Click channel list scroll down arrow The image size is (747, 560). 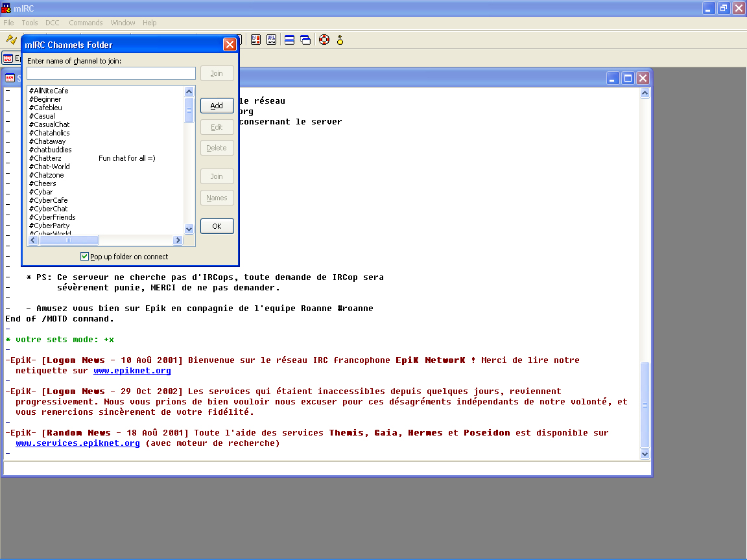click(x=189, y=229)
